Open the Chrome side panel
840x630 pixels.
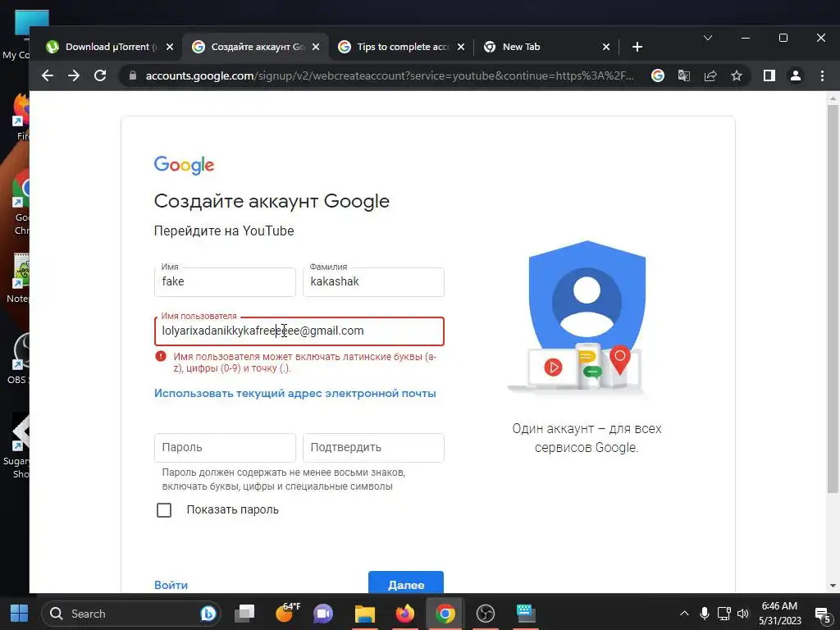769,75
